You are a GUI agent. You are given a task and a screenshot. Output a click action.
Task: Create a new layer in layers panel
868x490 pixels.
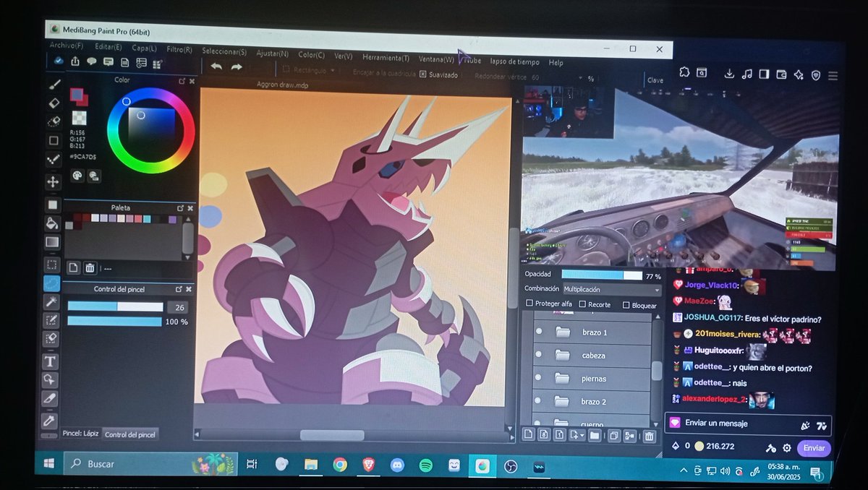[528, 435]
